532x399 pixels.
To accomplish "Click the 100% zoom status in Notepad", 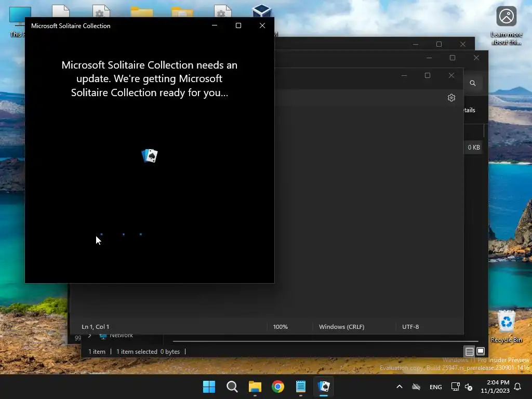I will click(x=280, y=327).
